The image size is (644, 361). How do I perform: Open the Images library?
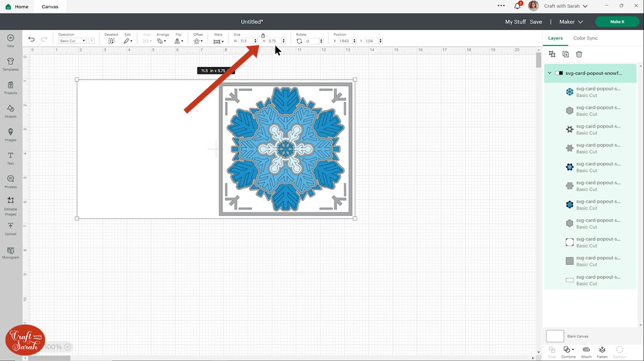11,134
